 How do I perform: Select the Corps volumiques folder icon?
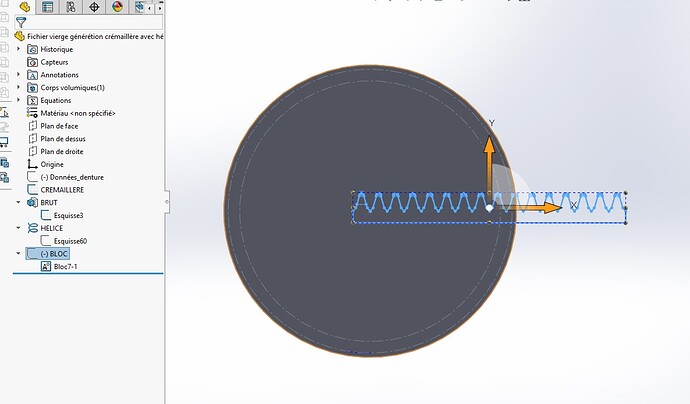pos(33,88)
